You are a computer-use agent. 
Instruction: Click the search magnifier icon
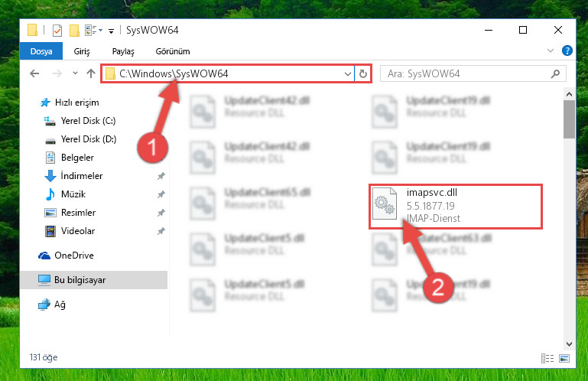tap(555, 73)
